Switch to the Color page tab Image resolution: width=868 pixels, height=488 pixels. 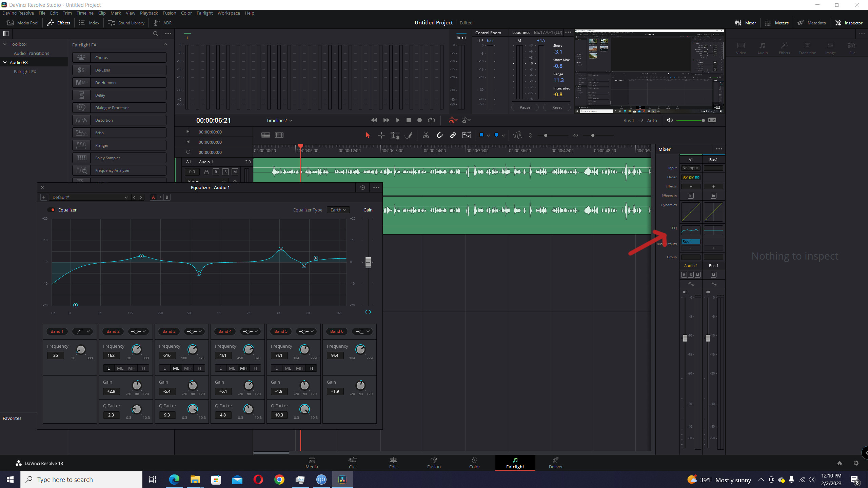click(x=474, y=463)
